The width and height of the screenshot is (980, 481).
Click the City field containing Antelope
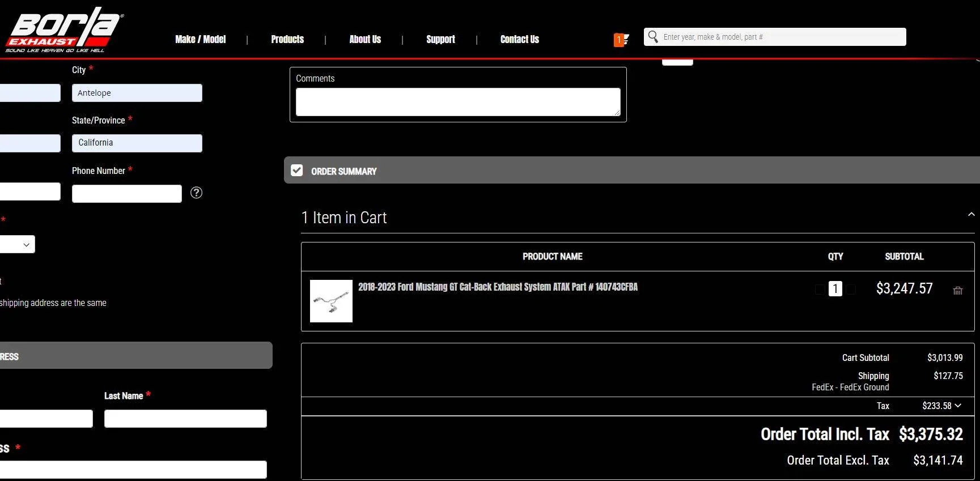(x=137, y=93)
